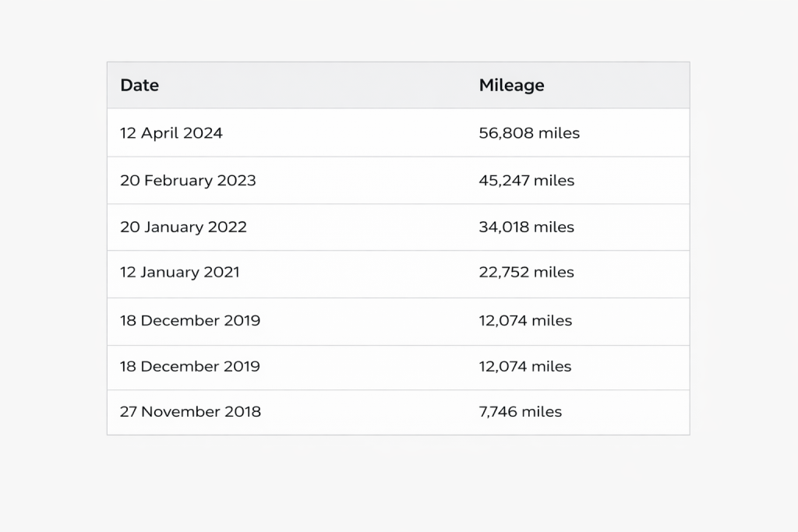
Task: Select the date 12 April 2024
Action: (171, 132)
